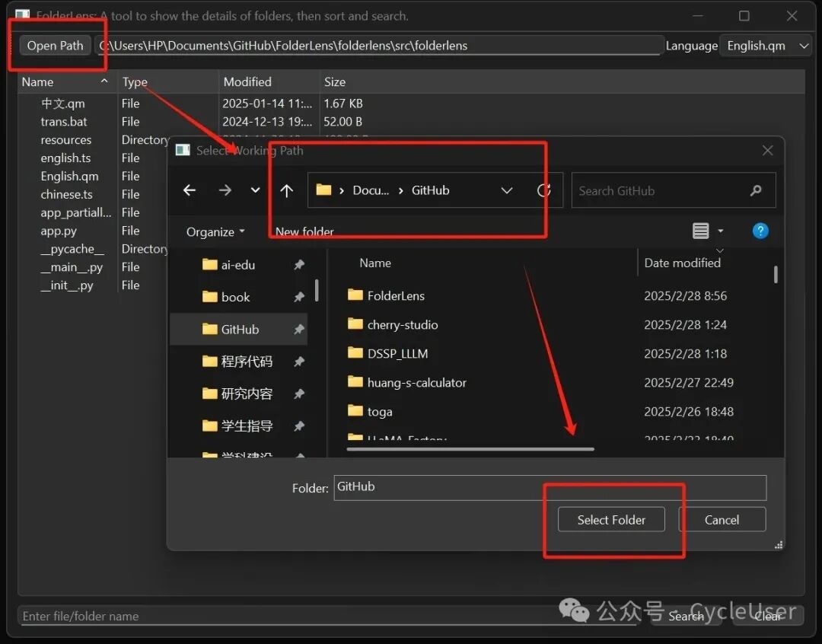822x644 pixels.
Task: Sort by the Modified column header
Action: pos(269,81)
